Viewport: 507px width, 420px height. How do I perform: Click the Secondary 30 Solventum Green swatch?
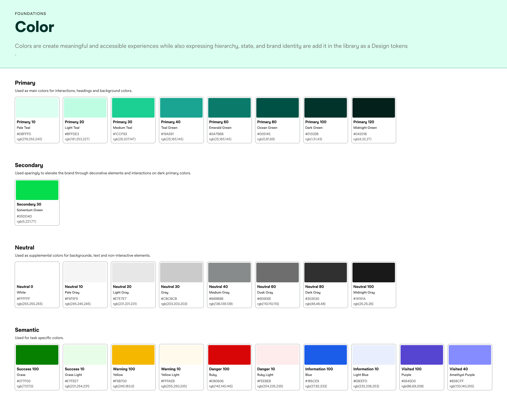37,190
